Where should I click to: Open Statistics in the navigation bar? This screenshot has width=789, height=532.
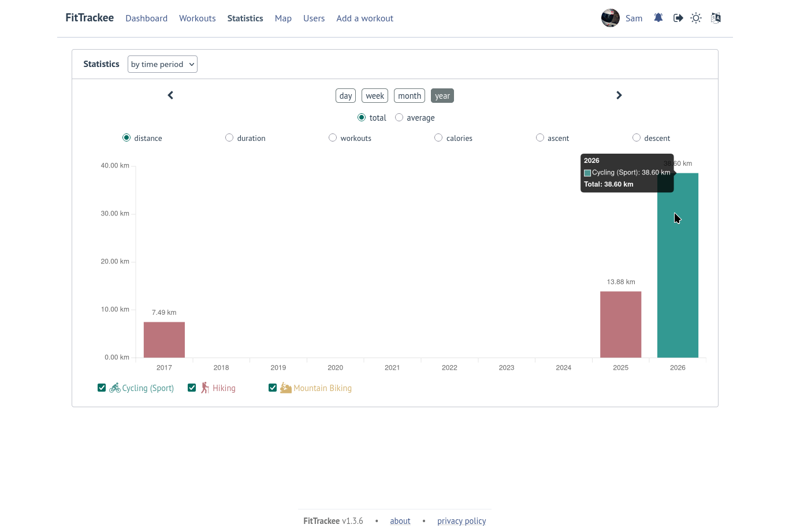(245, 18)
